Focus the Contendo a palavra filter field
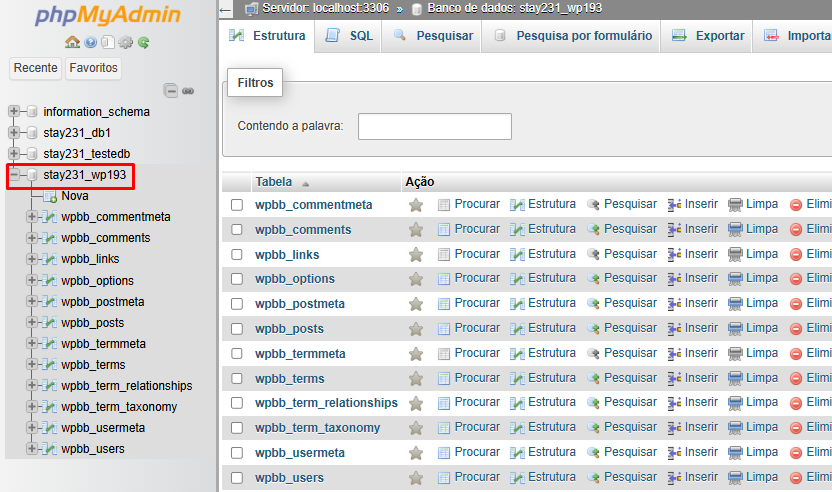The width and height of the screenshot is (832, 492). 435,126
